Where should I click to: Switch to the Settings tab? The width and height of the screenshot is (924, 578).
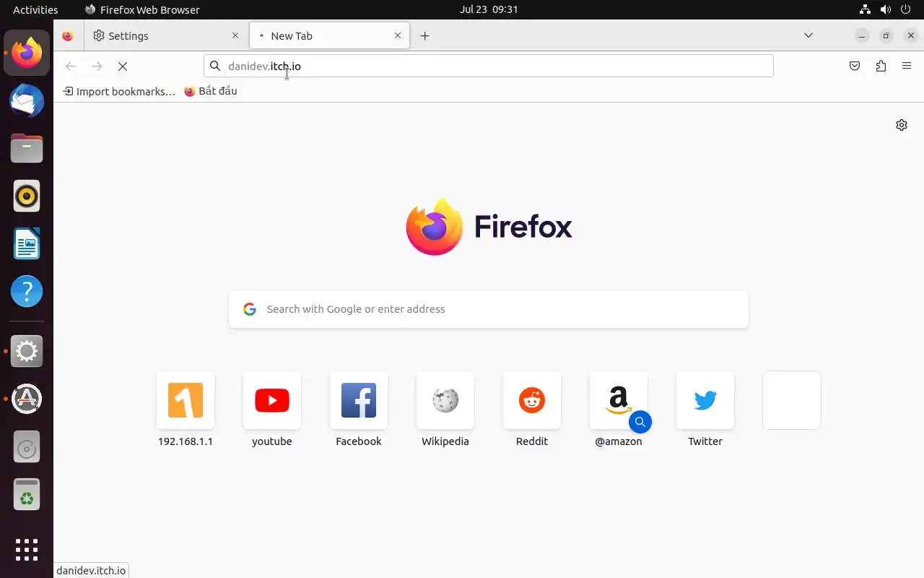pos(166,36)
